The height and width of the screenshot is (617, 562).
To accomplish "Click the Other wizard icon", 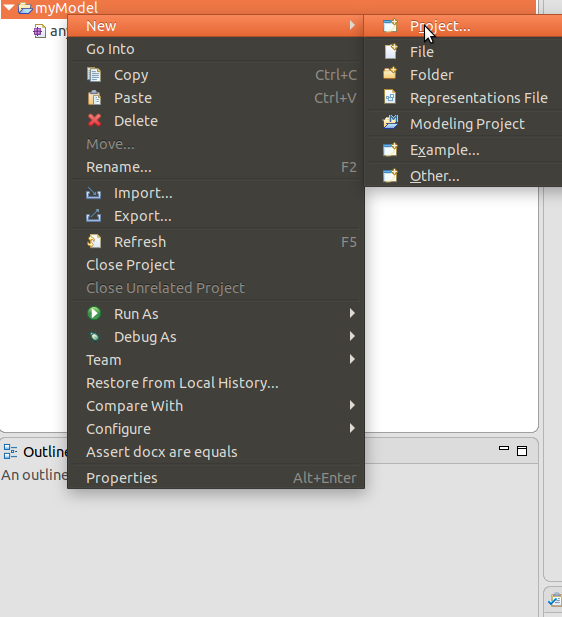I will point(390,176).
